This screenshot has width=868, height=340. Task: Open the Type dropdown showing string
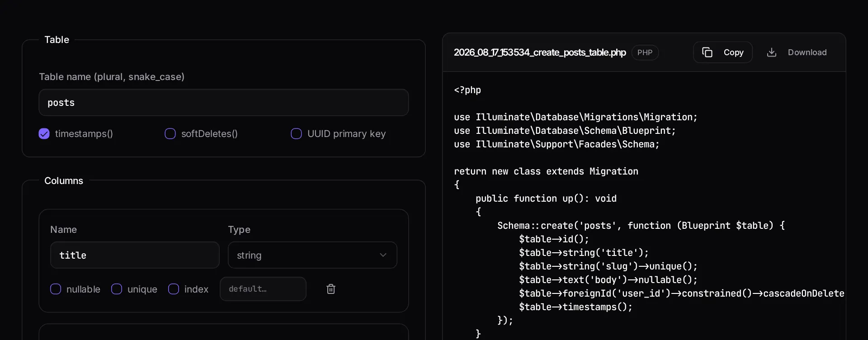(x=312, y=255)
